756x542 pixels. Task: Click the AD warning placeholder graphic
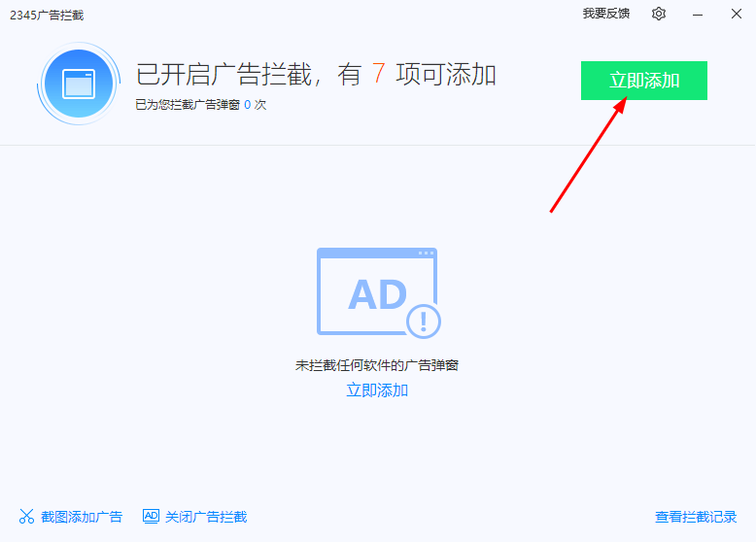tap(378, 293)
